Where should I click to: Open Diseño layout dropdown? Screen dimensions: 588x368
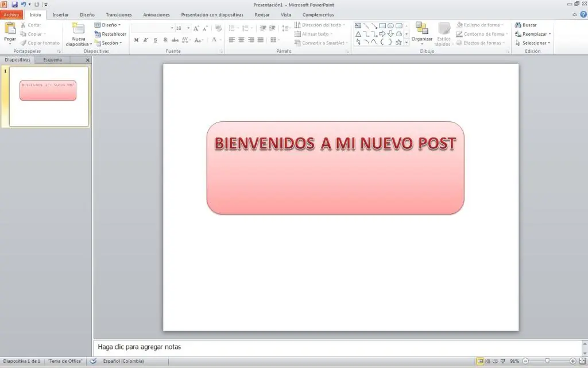coord(107,25)
